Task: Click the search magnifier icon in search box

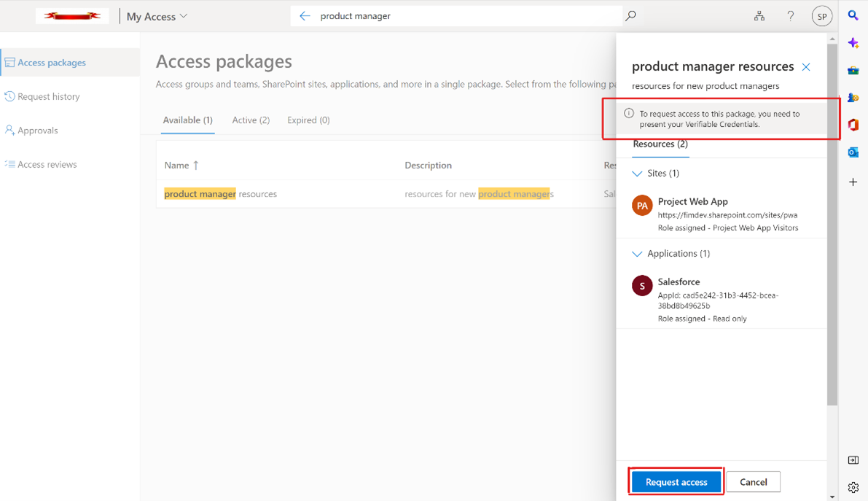Action: pyautogui.click(x=631, y=15)
